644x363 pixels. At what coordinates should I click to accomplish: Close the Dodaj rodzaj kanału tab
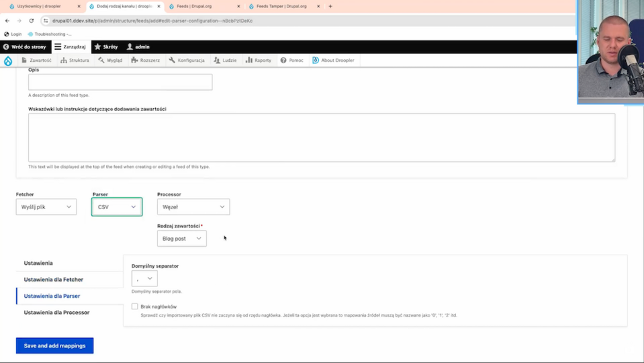(x=158, y=6)
